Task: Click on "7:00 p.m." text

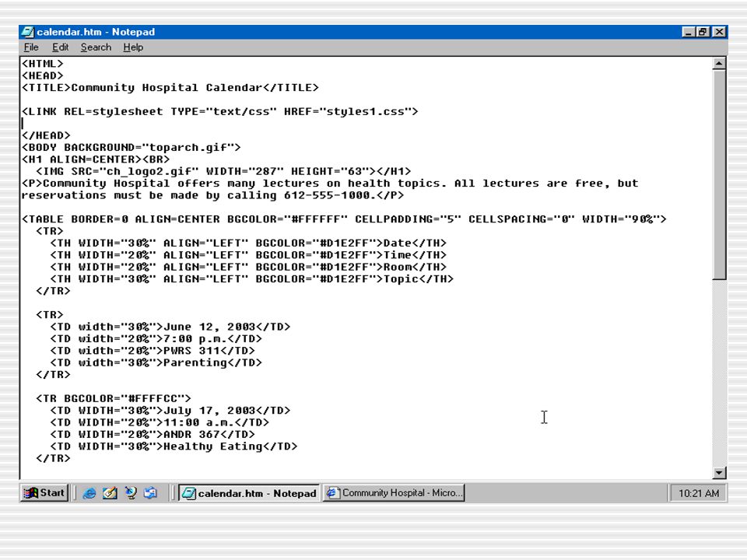Action: (x=195, y=339)
